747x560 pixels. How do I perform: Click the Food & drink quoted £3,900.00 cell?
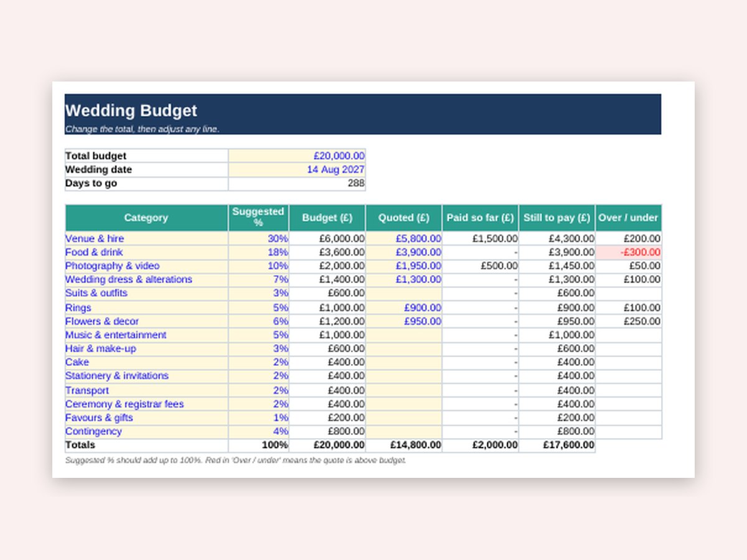404,252
